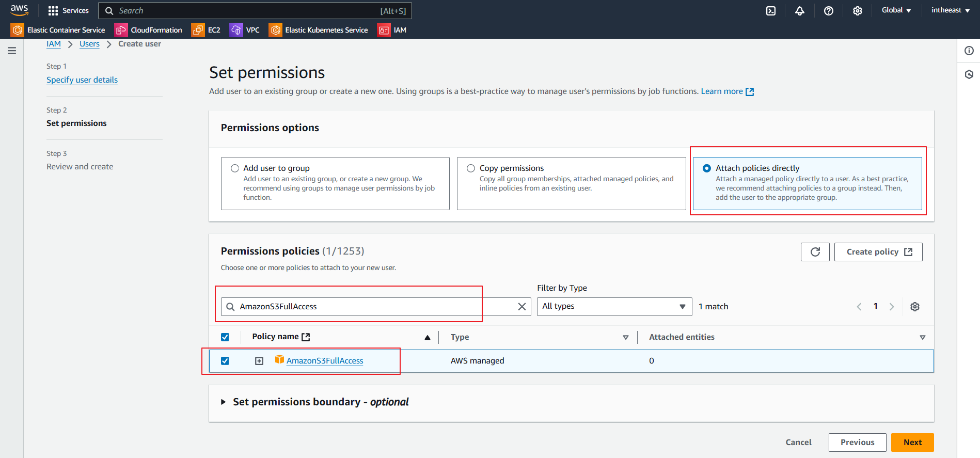Open EC2 shortcut in favorites bar
The image size is (980, 458).
coord(207,30)
